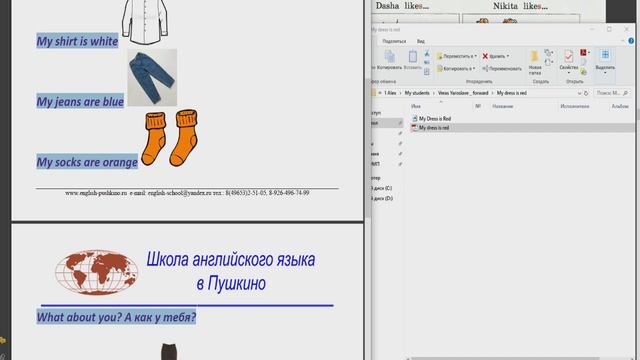Open the Copy to (Копировать в) dropdown

coord(456,69)
